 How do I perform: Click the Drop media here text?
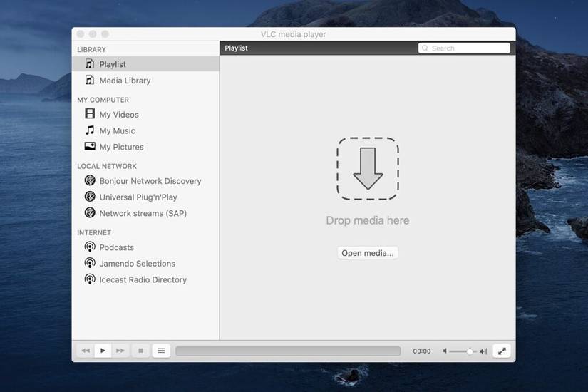(x=368, y=220)
